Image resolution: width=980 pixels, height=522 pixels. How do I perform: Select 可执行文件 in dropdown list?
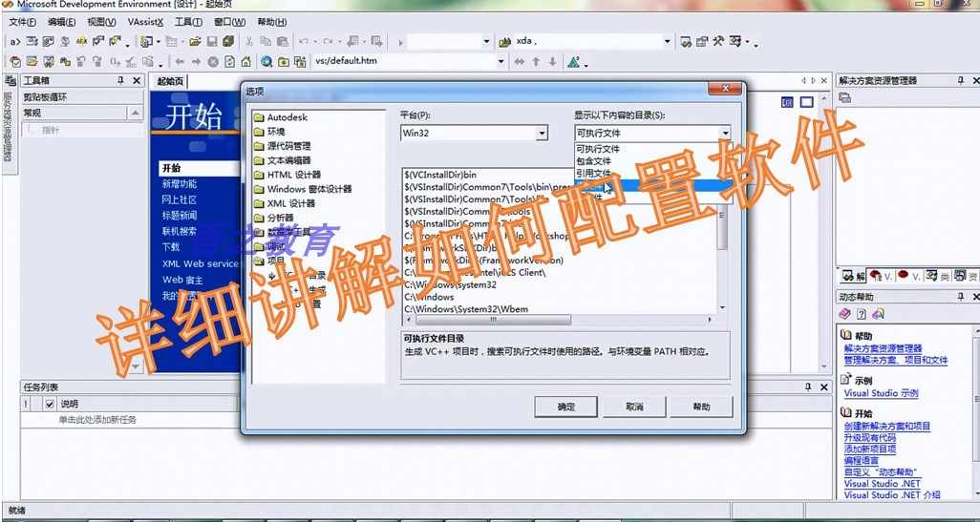(x=598, y=149)
